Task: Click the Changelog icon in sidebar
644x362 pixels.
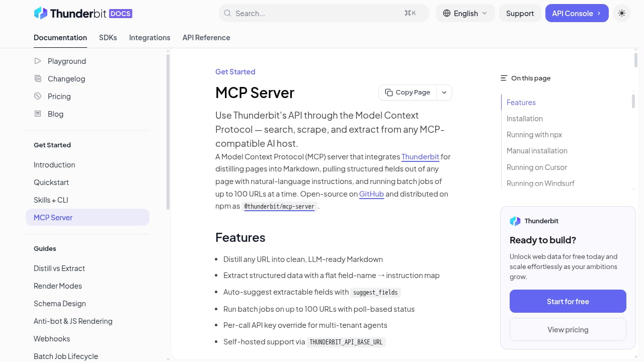Action: [x=38, y=78]
